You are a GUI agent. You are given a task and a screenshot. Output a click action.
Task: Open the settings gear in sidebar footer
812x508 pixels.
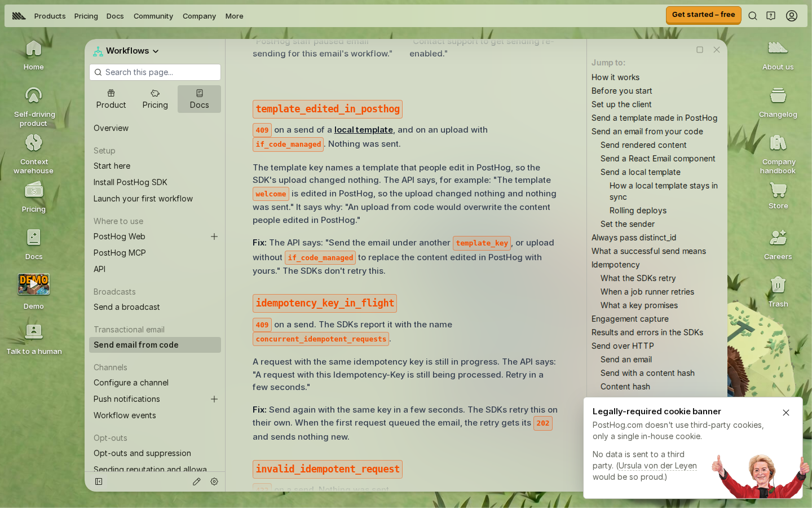pos(214,481)
